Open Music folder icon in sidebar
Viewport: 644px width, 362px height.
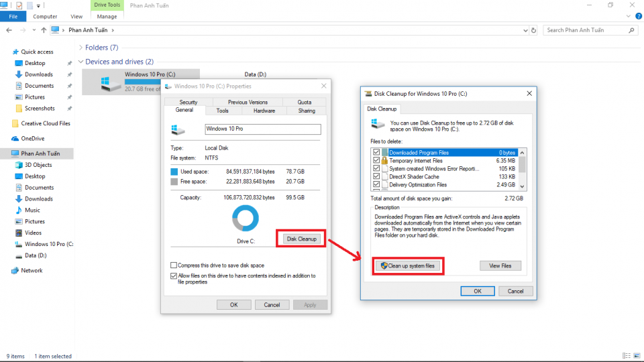[x=19, y=210]
